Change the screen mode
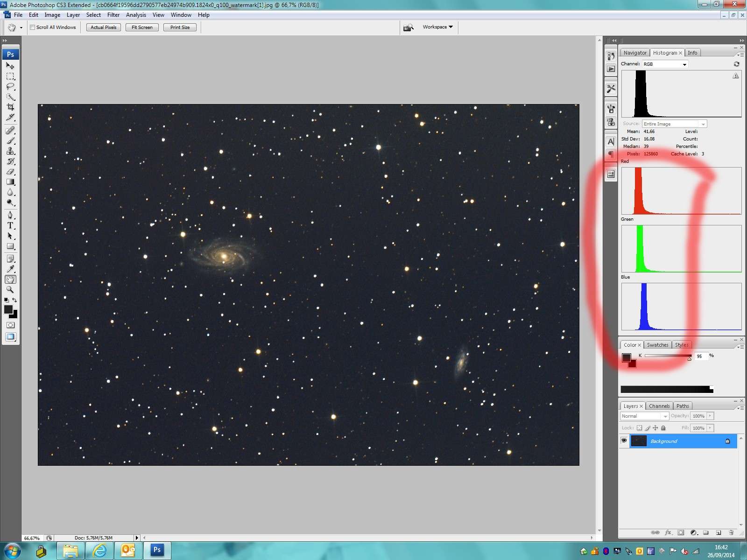Screen dimensions: 747x560 click(10, 337)
